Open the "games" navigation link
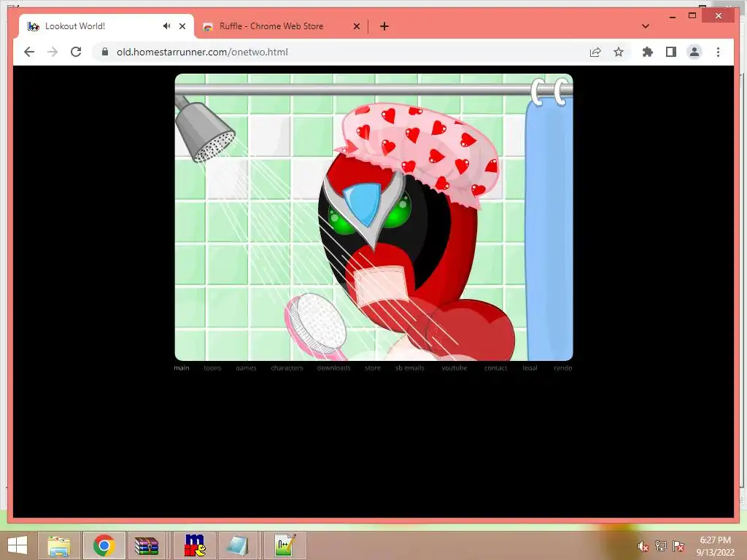Screen dimensions: 747x560 247,367
